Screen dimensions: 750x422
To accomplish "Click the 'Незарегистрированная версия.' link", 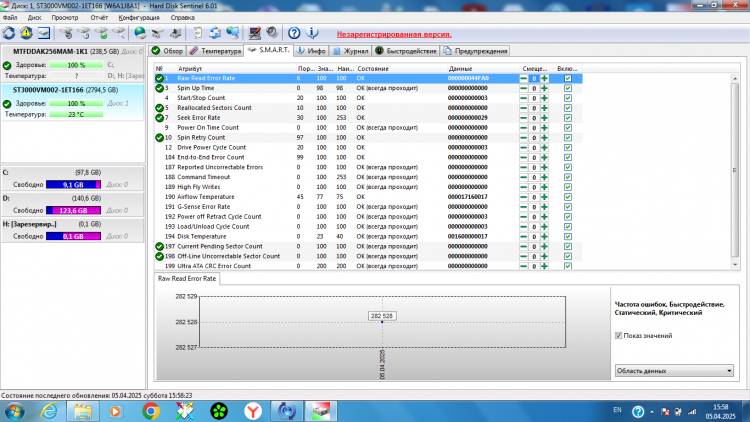I will coord(394,34).
